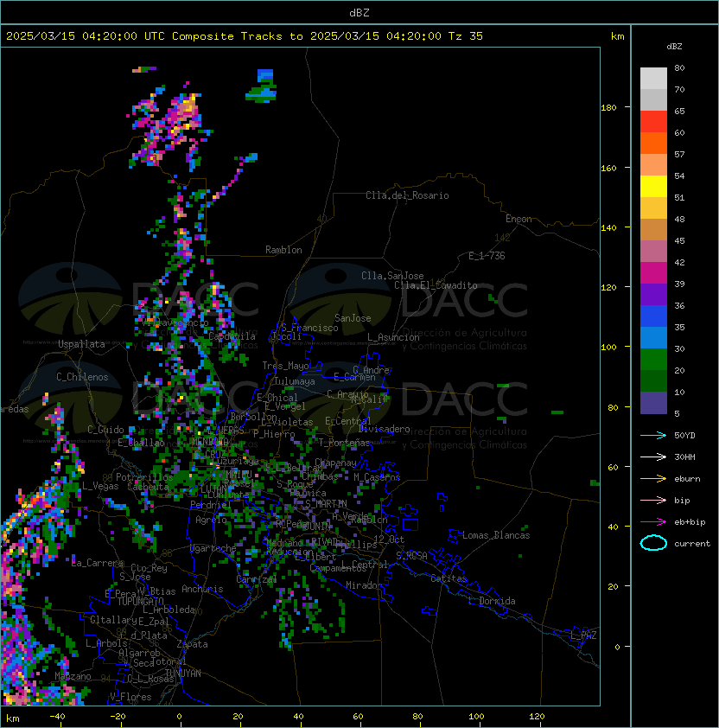Select the green 20-30 dBZ color band
Image resolution: width=719 pixels, height=728 pixels.
[x=653, y=360]
